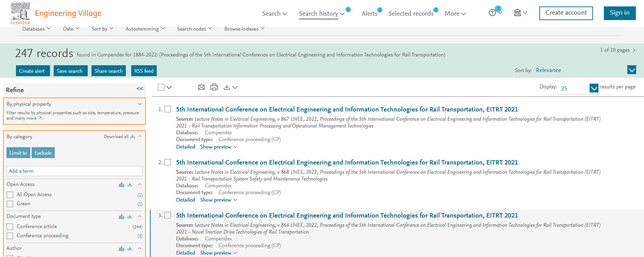The width and height of the screenshot is (644, 257).
Task: Click the Save search button
Action: coord(71,71)
